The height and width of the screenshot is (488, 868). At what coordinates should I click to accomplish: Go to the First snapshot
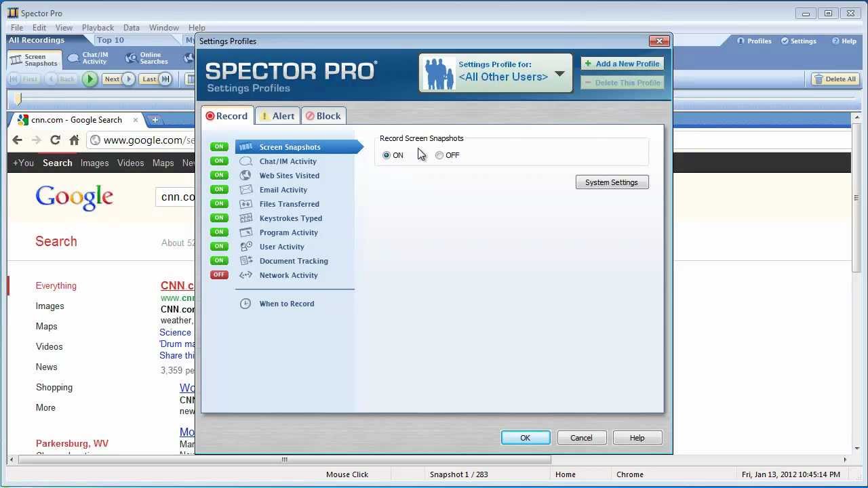pos(24,79)
